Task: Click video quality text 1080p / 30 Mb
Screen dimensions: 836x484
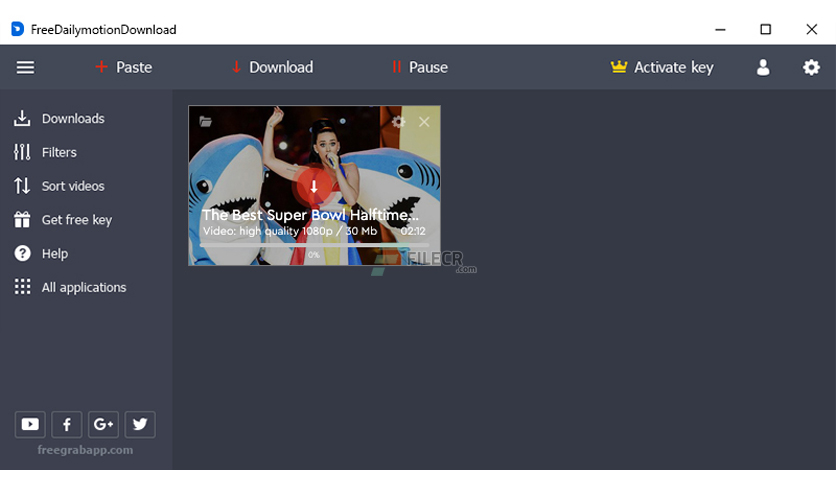Action: [290, 231]
